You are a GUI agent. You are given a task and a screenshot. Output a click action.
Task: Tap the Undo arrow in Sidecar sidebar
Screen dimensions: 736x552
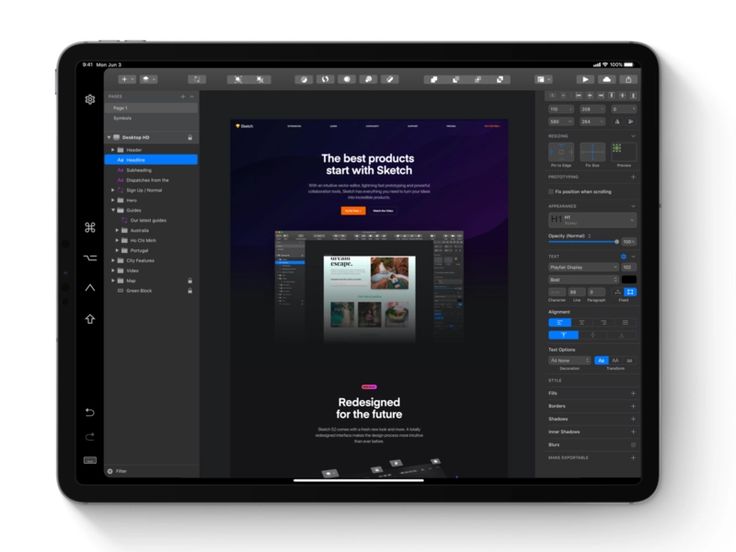90,413
